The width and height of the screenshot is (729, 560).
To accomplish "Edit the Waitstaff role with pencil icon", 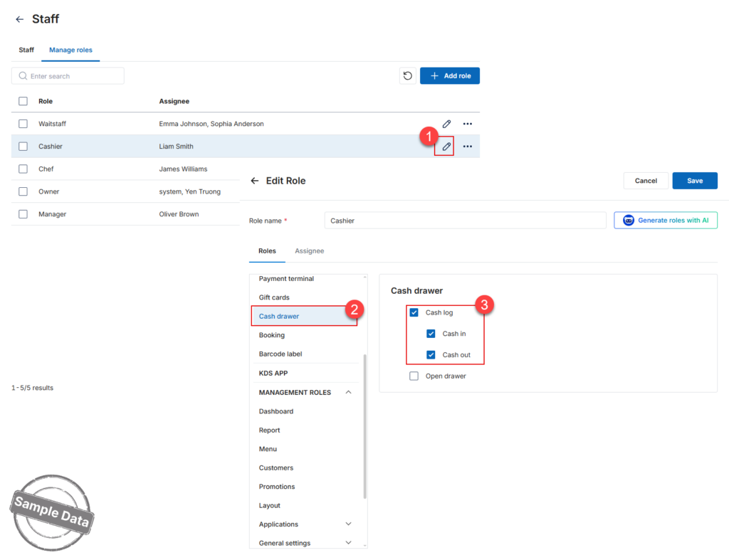I will pyautogui.click(x=446, y=124).
